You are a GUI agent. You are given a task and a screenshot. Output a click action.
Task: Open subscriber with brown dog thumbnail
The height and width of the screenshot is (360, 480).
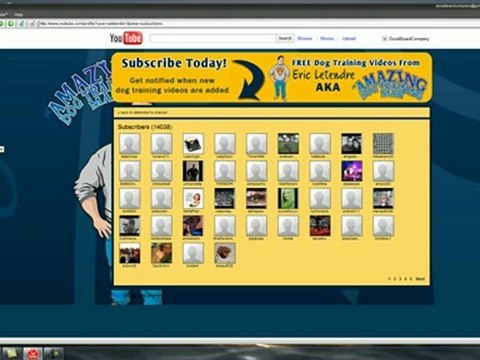coord(161,253)
